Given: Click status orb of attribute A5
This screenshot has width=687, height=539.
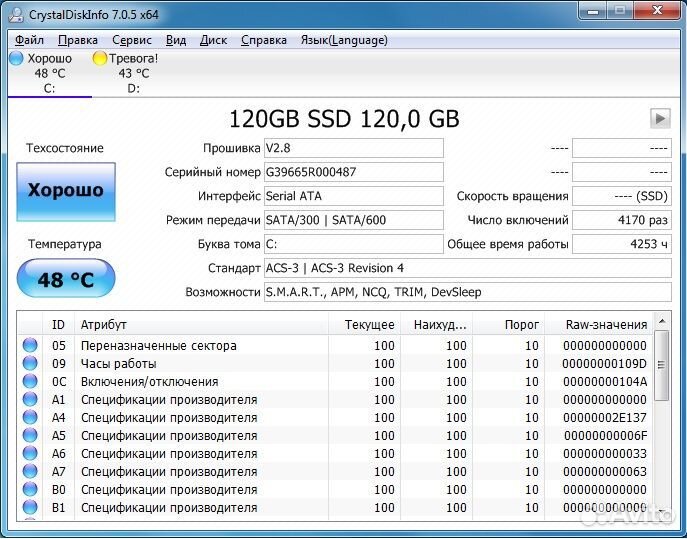Looking at the screenshot, I should (30, 435).
